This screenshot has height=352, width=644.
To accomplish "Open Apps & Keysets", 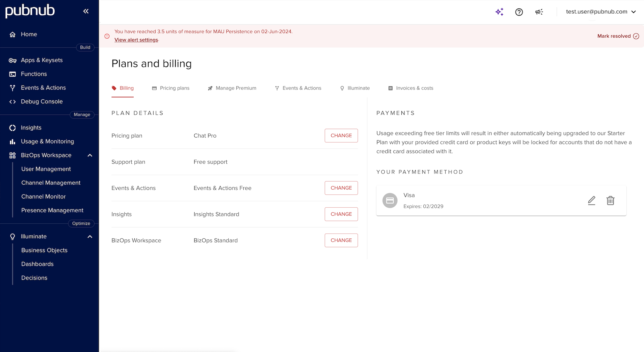I will pyautogui.click(x=41, y=60).
